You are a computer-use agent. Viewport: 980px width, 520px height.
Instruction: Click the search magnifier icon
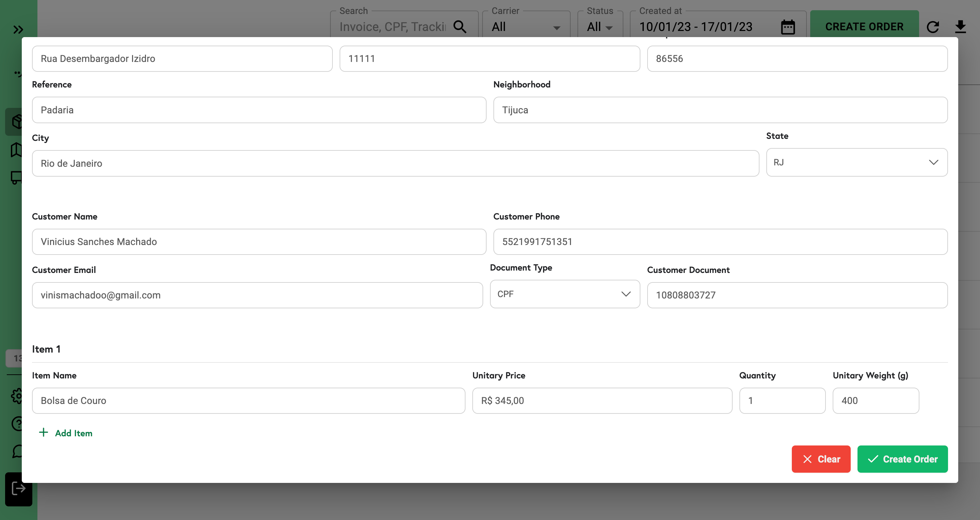(x=460, y=27)
